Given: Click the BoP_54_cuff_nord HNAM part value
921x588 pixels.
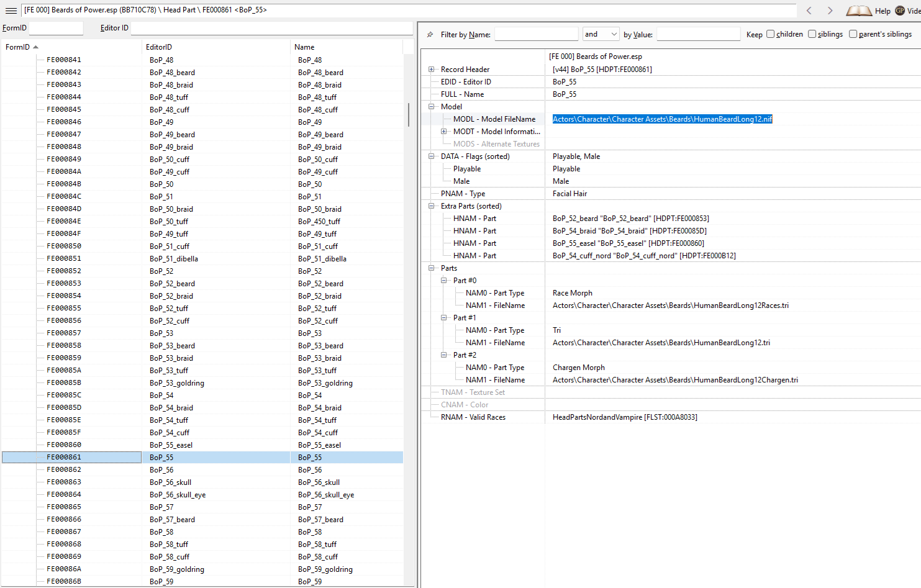Looking at the screenshot, I should click(644, 256).
